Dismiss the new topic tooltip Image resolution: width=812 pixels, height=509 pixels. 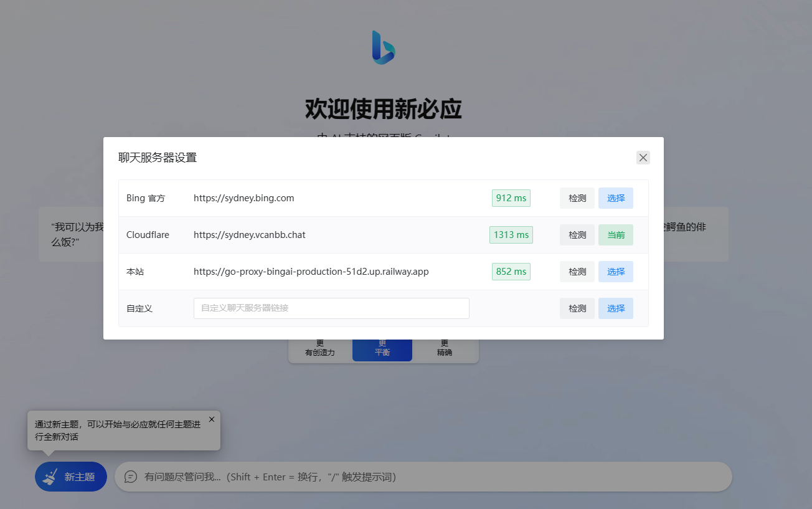(212, 419)
